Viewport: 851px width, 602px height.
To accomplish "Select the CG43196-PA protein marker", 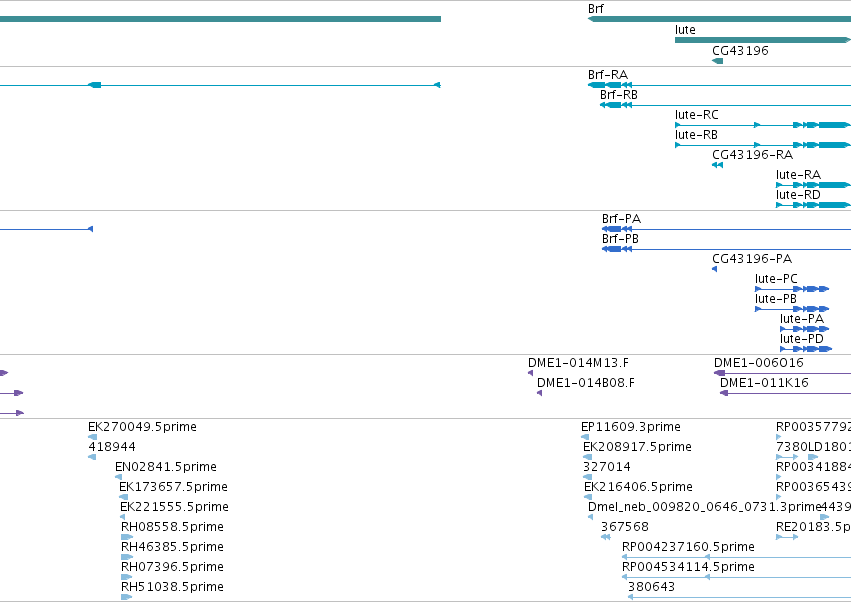I will pos(715,269).
